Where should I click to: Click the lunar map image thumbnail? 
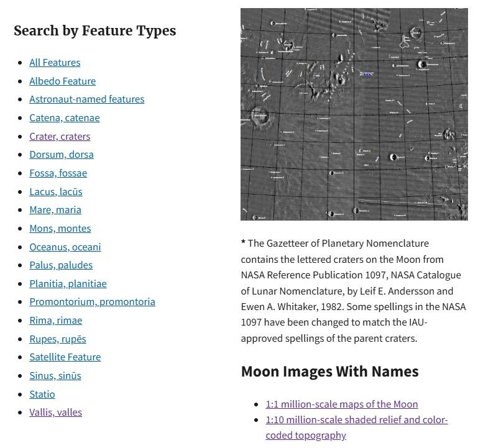[x=354, y=114]
